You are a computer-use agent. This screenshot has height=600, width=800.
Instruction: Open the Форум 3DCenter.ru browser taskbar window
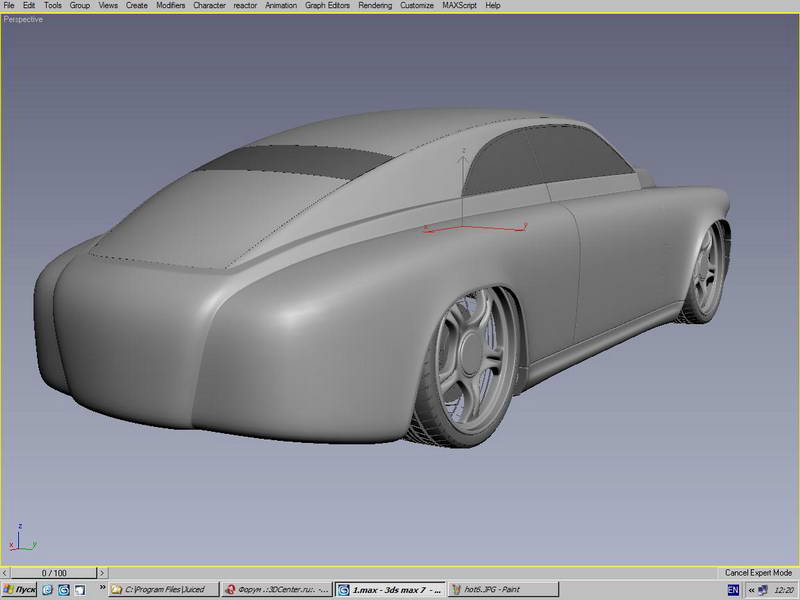point(277,590)
